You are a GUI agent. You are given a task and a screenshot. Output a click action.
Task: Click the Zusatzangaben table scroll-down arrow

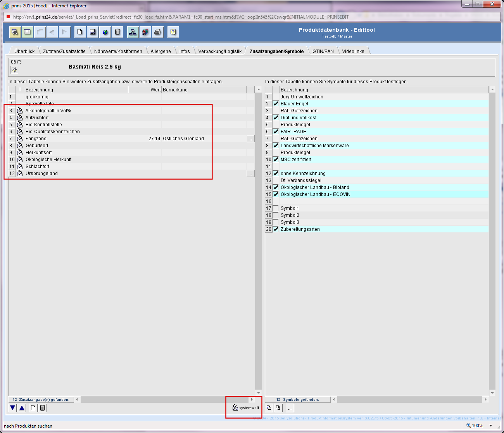tap(259, 393)
